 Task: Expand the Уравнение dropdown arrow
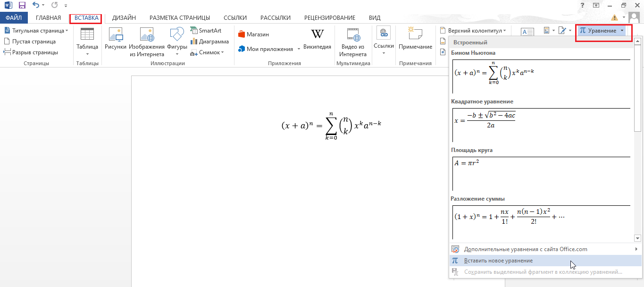click(x=622, y=31)
